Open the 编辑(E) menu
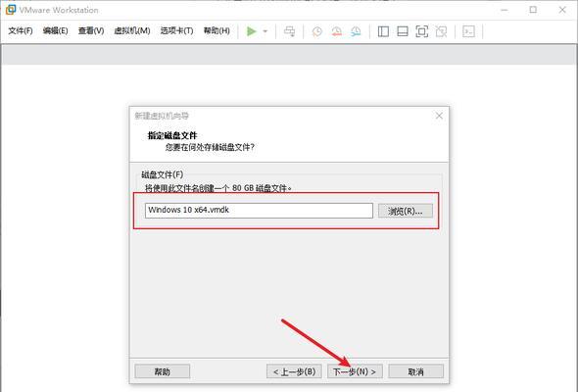This screenshot has height=392, width=578. [x=55, y=30]
